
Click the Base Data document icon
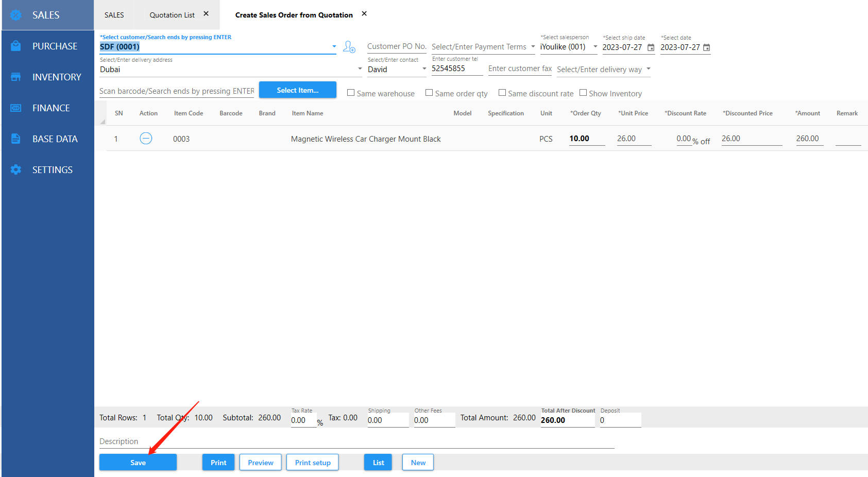click(x=16, y=139)
